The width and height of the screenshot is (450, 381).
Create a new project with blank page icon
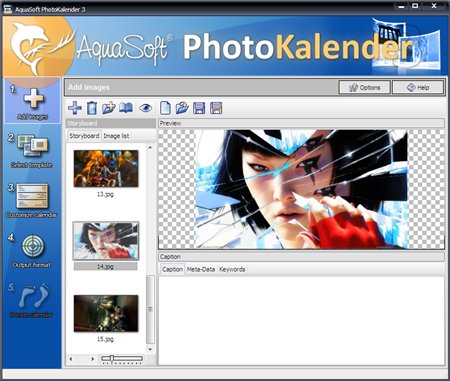[x=165, y=108]
